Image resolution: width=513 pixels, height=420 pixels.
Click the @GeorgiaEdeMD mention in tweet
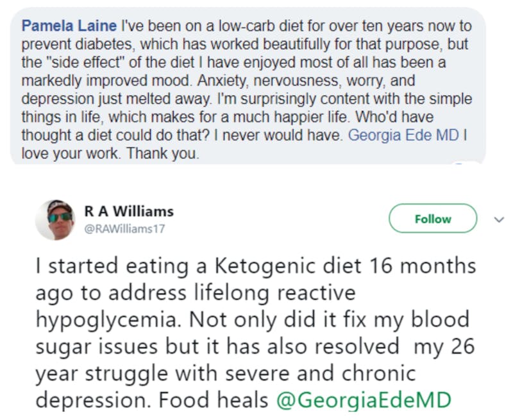pyautogui.click(x=364, y=399)
